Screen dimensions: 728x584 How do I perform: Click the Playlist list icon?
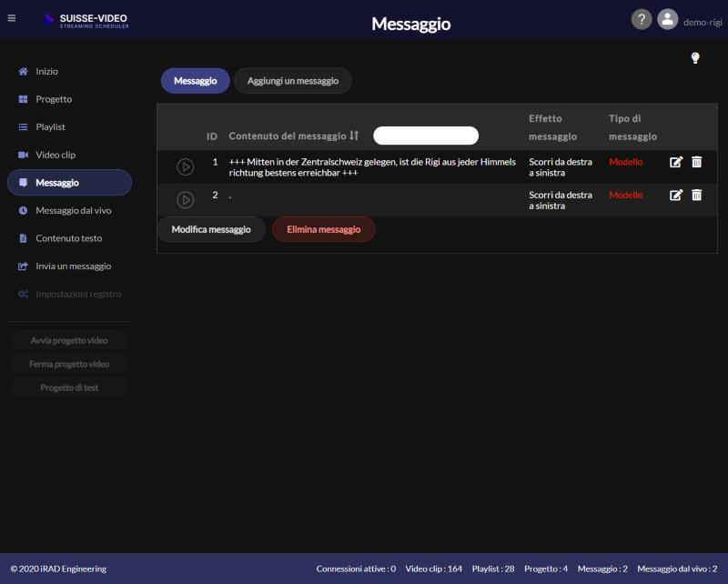click(x=23, y=127)
